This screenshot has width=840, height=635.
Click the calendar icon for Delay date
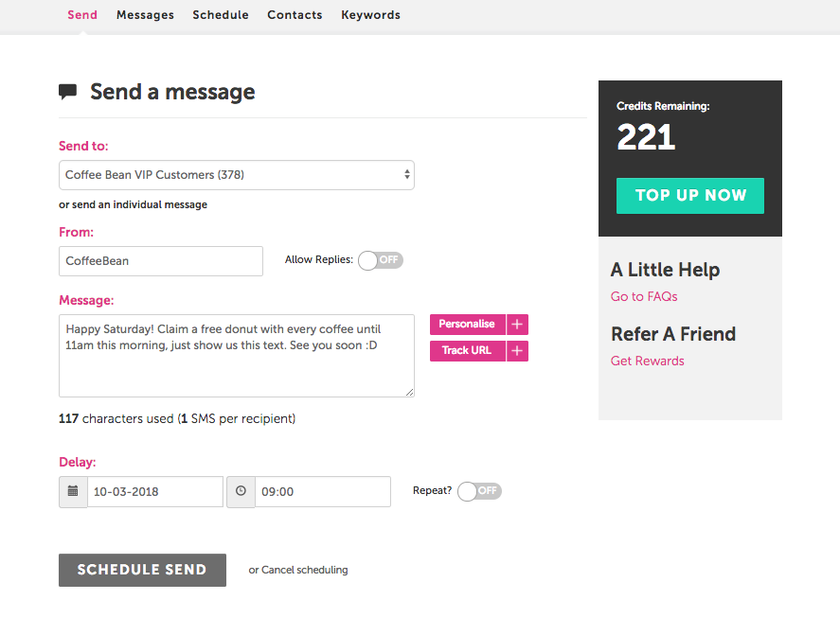[73, 491]
